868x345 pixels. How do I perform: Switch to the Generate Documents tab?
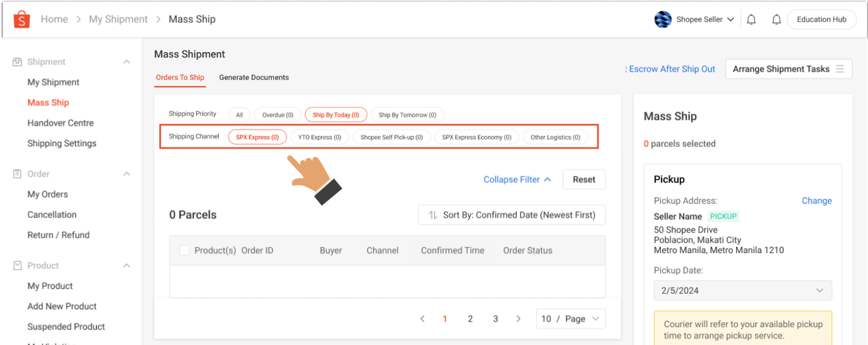254,77
